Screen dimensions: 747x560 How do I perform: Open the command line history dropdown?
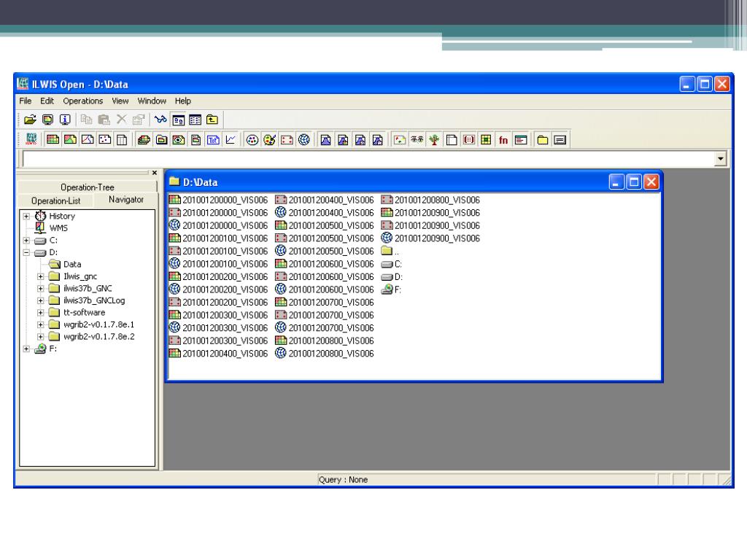(x=720, y=158)
